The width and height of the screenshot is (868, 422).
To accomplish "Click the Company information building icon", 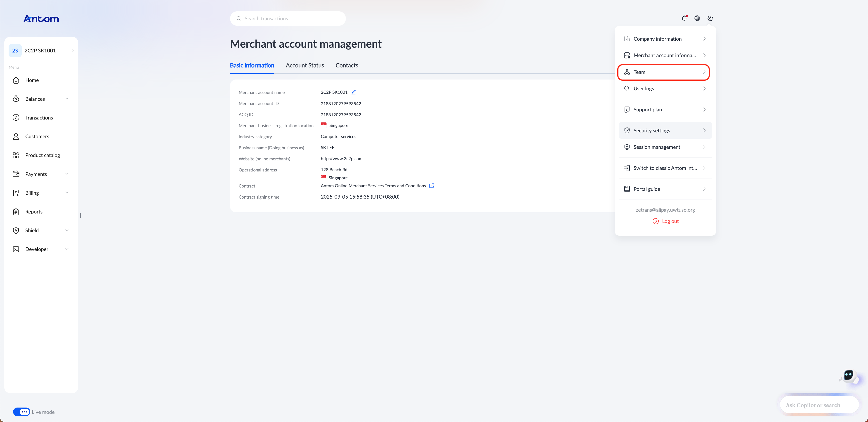I will pyautogui.click(x=627, y=39).
